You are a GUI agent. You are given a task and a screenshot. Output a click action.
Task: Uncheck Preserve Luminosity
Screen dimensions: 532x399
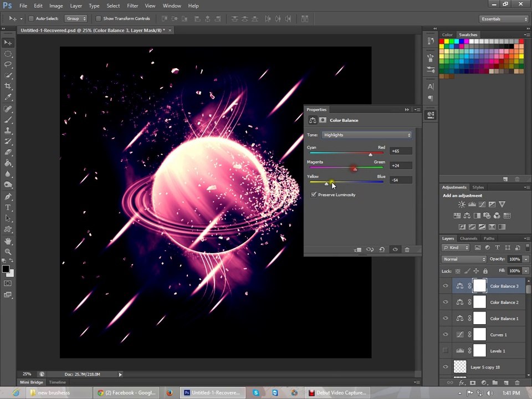314,195
